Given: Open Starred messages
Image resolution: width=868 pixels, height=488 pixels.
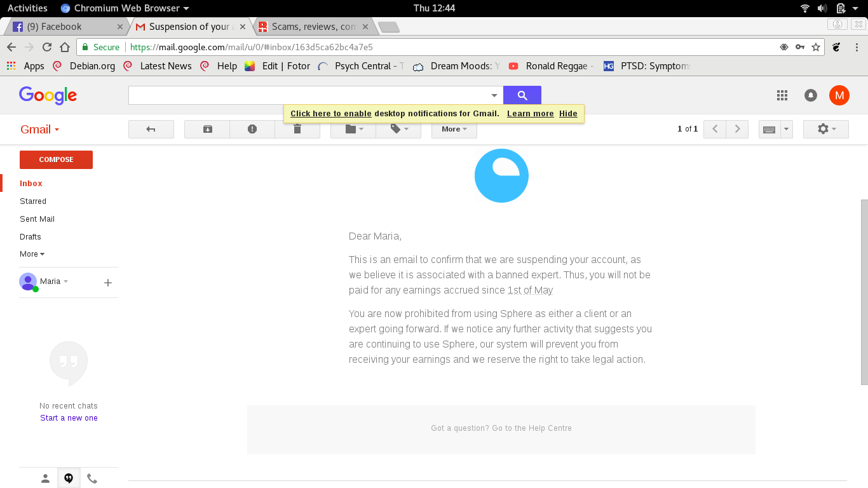Looking at the screenshot, I should [33, 201].
